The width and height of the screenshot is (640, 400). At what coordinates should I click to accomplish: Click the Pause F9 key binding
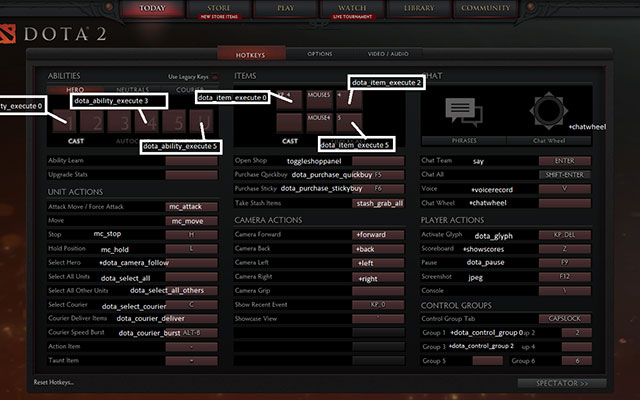click(x=564, y=262)
